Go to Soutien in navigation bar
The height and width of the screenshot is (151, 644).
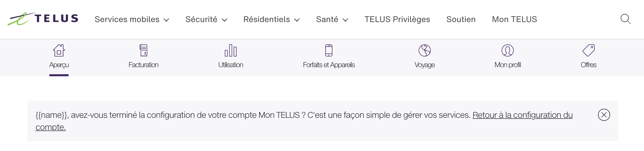click(x=461, y=20)
